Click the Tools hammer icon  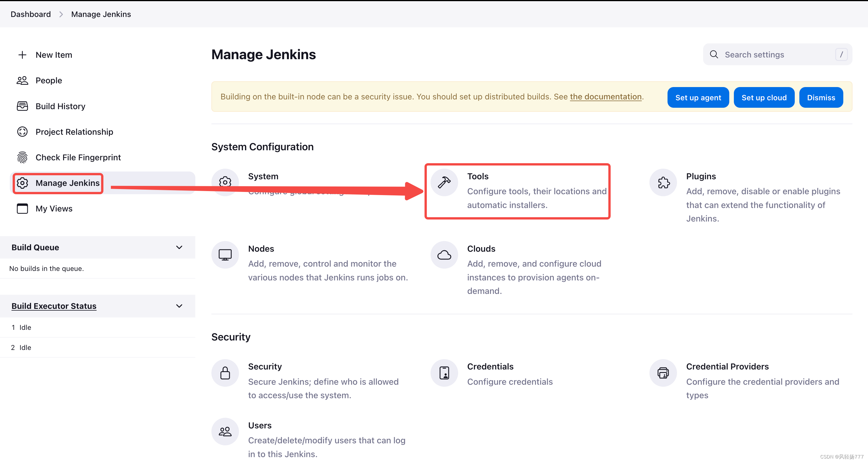tap(444, 182)
